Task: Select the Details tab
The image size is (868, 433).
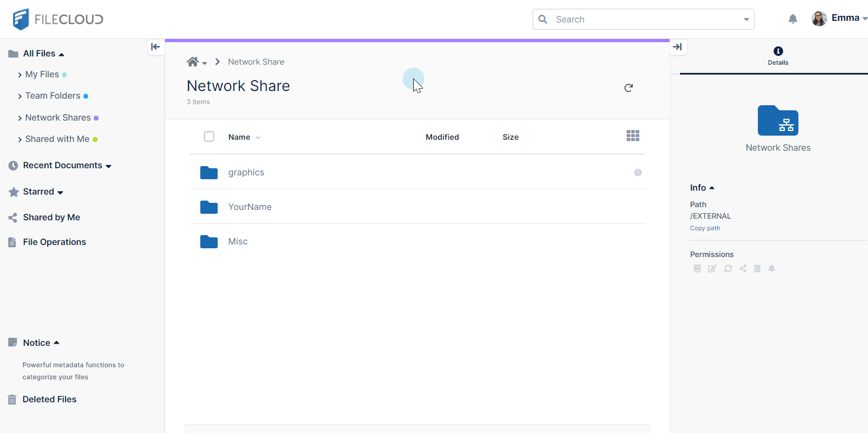Action: [x=778, y=56]
